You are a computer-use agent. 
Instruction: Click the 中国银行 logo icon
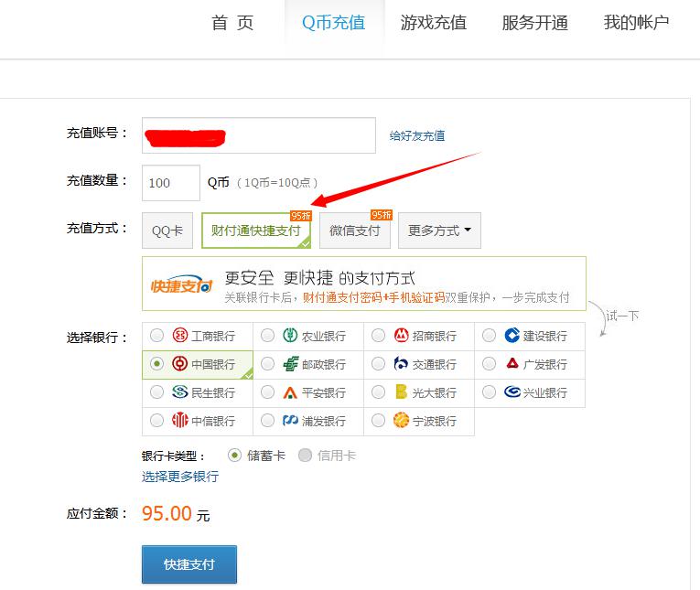[180, 364]
